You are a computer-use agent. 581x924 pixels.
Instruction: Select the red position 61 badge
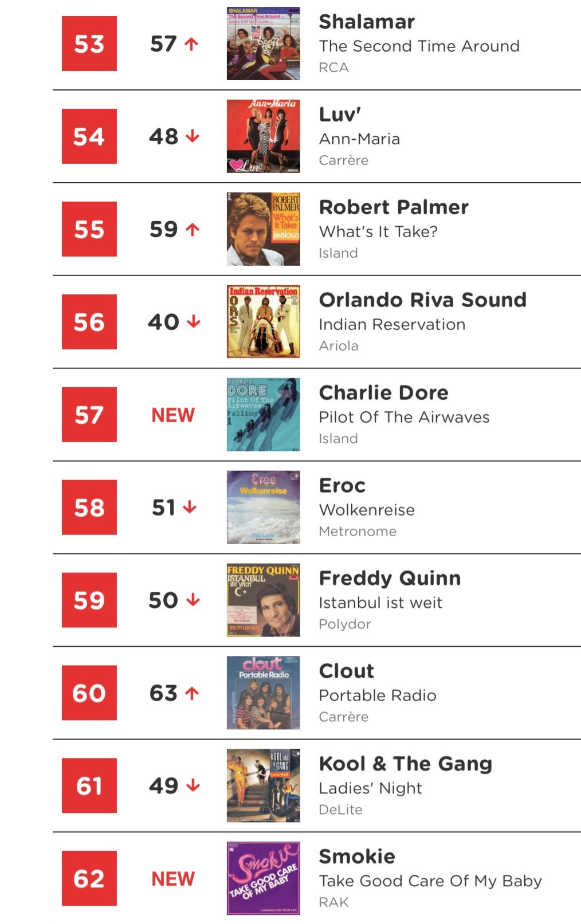coord(89,786)
